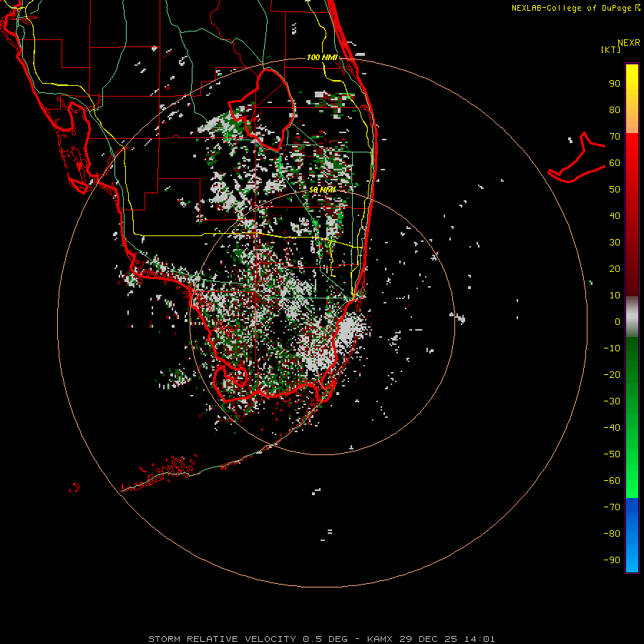Click the yellow top segment of the color bar

coord(632,99)
